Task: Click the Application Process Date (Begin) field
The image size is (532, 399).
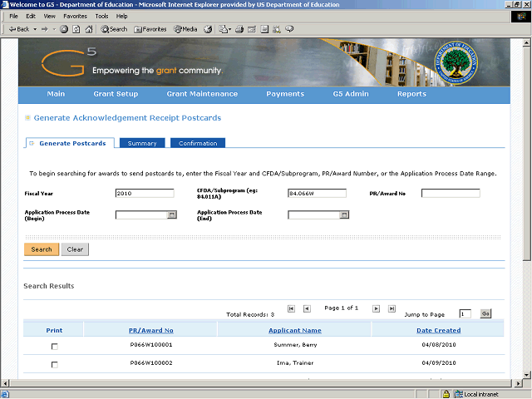Action: (x=141, y=214)
